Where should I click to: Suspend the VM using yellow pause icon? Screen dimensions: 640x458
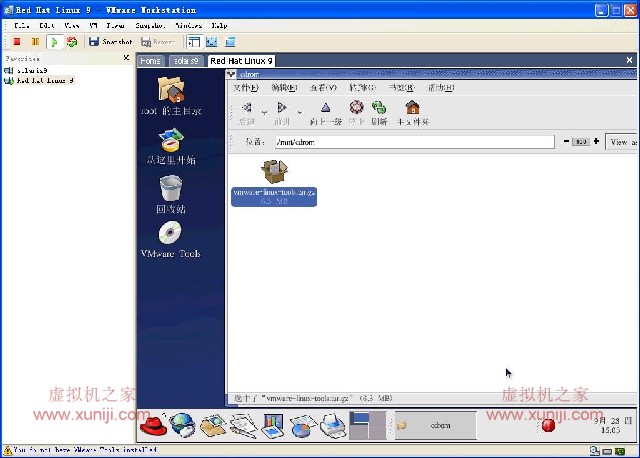[36, 42]
